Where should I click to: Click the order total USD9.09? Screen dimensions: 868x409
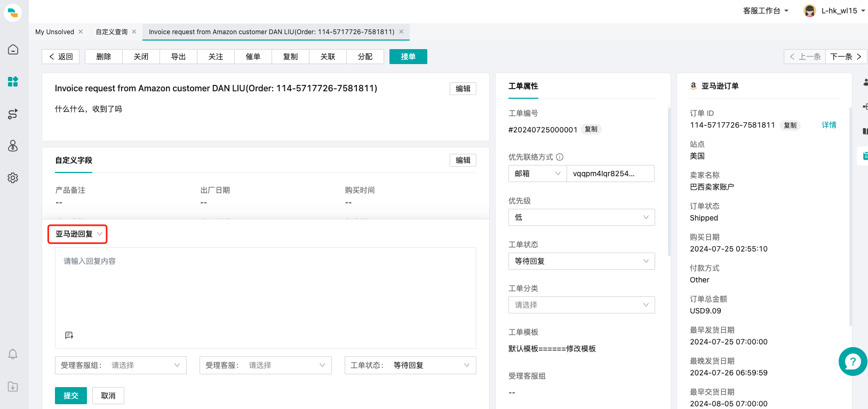(x=705, y=311)
